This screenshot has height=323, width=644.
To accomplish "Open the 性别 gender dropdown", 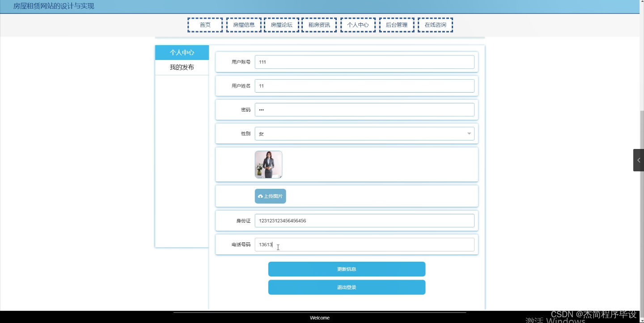I will 364,133.
